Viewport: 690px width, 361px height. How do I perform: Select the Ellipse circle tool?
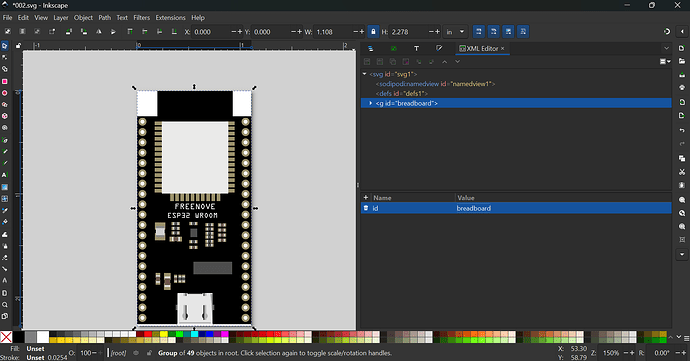pos(5,93)
